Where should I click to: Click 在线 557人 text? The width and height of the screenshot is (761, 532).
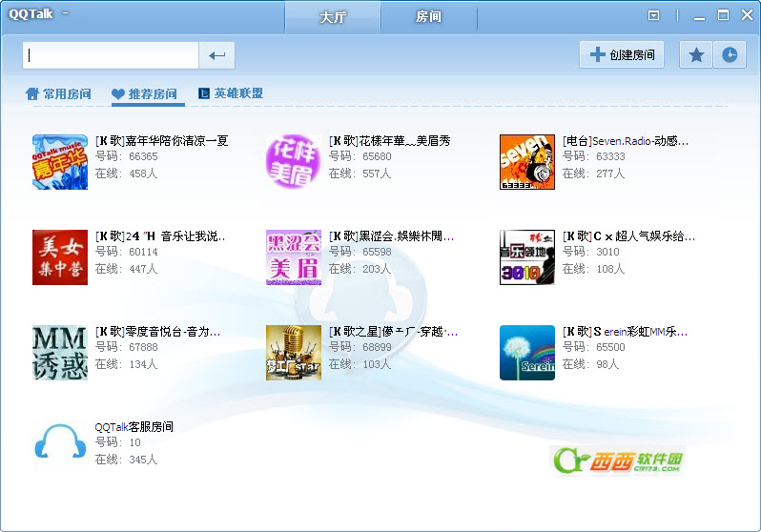[x=360, y=174]
